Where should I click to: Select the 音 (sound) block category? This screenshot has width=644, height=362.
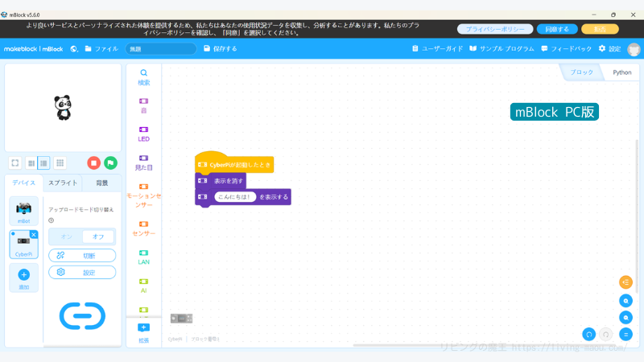(x=144, y=105)
